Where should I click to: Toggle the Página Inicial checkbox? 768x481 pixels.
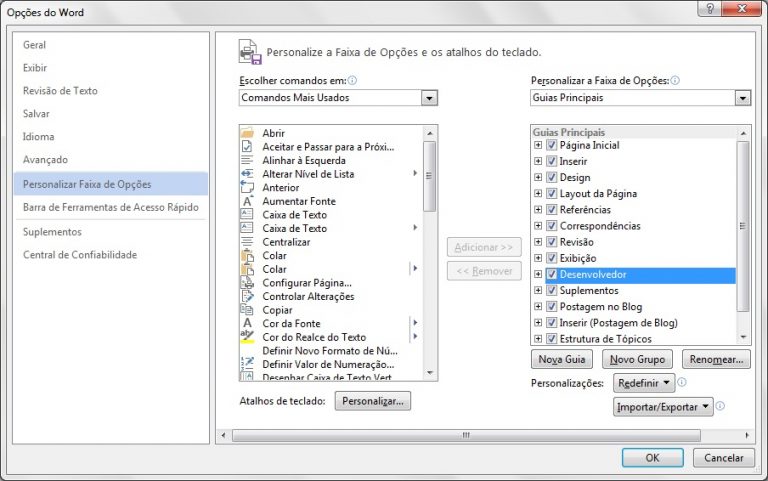551,145
